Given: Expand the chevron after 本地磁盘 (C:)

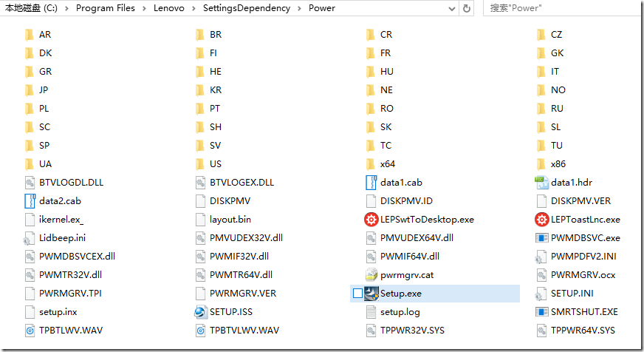Looking at the screenshot, I should pos(66,8).
